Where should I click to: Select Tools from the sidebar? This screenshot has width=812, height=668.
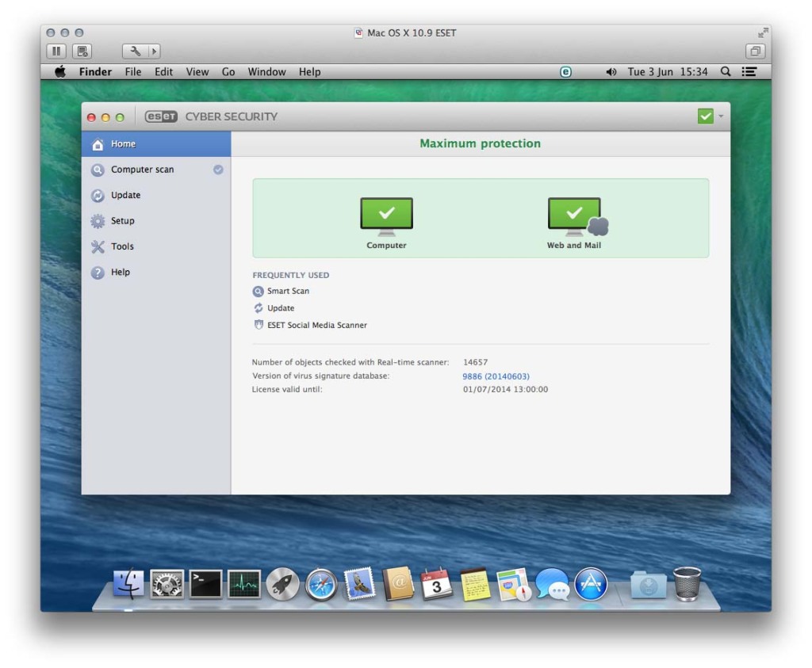[x=156, y=246]
